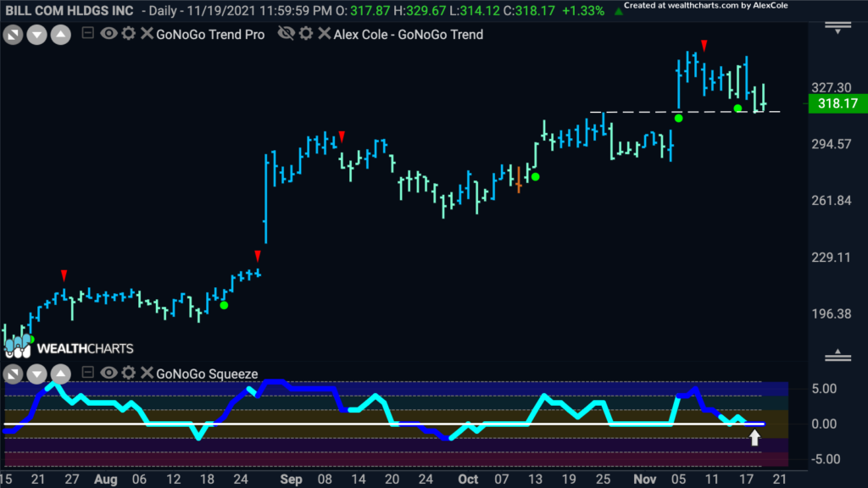Click the BILL COM HLDGS INC symbol title
This screenshot has height=488, width=868.
point(70,10)
